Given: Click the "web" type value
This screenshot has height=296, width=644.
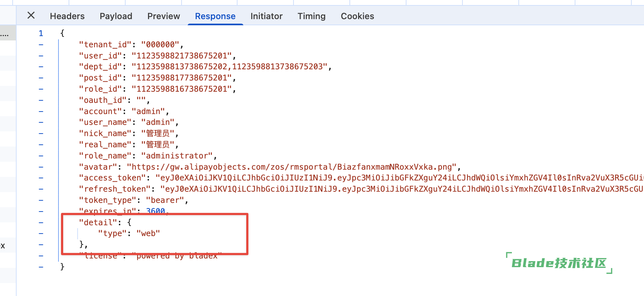Looking at the screenshot, I should click(x=148, y=234).
